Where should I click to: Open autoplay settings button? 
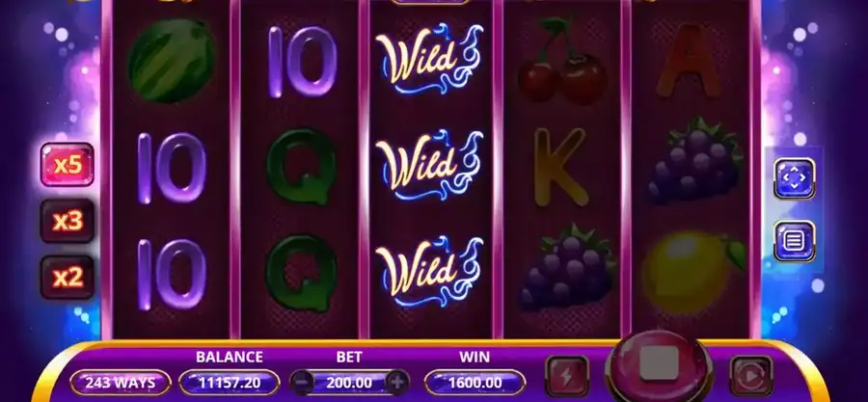[750, 377]
